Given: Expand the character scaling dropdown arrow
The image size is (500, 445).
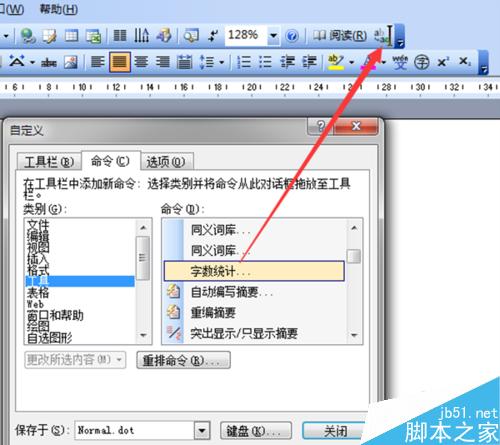Looking at the screenshot, I should tap(32, 62).
